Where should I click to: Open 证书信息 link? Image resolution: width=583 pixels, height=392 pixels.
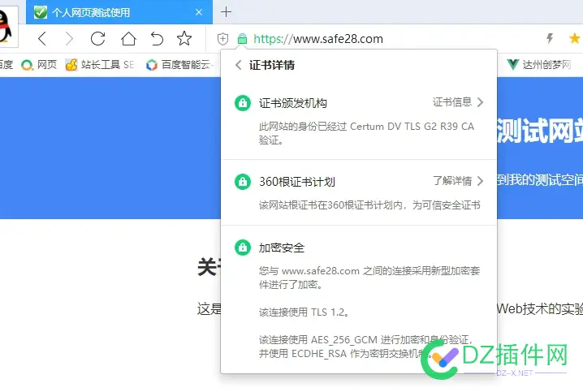click(x=452, y=102)
